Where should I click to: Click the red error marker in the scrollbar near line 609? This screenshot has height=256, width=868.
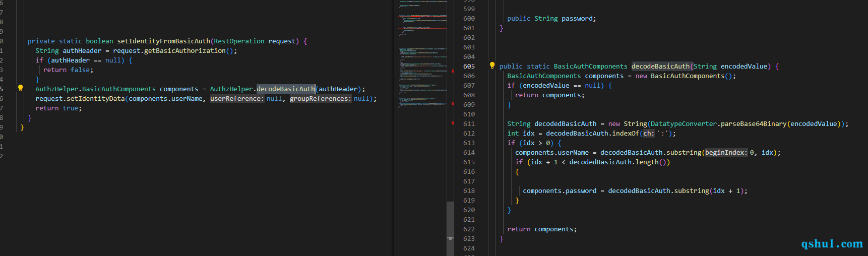[453, 104]
